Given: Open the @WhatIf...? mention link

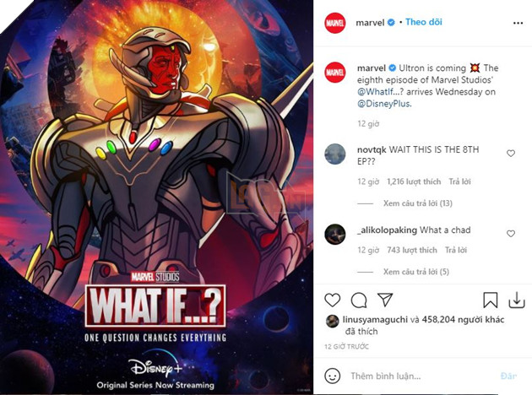Looking at the screenshot, I should click(380, 91).
